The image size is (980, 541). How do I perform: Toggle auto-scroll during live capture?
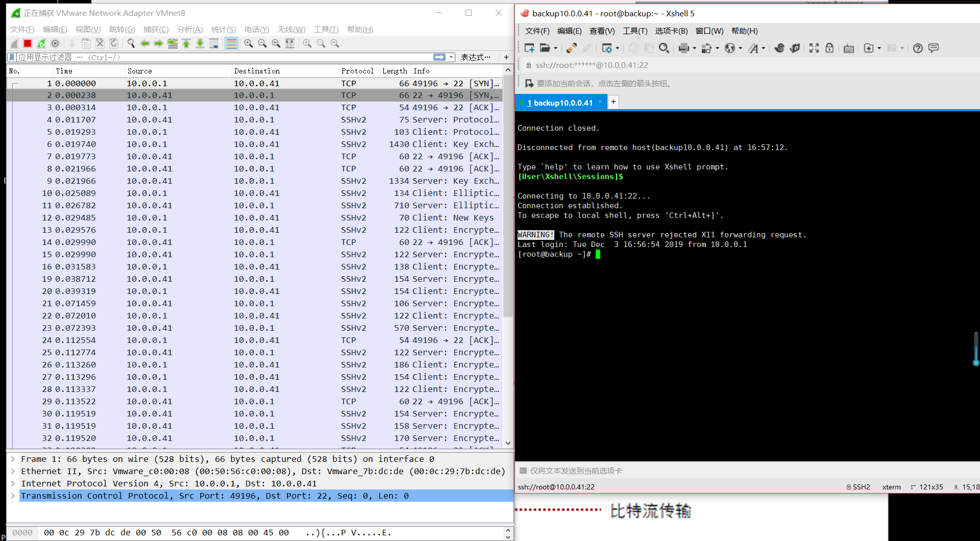[x=214, y=43]
